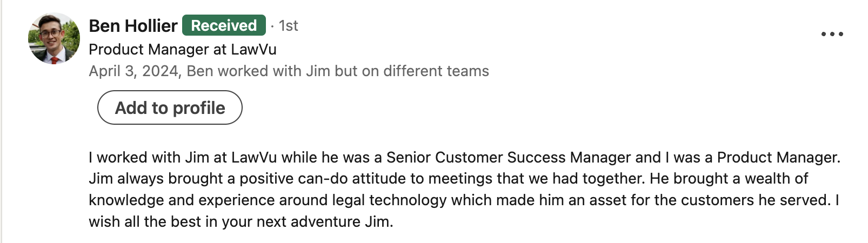
Task: Click the green Received badge
Action: coord(224,25)
